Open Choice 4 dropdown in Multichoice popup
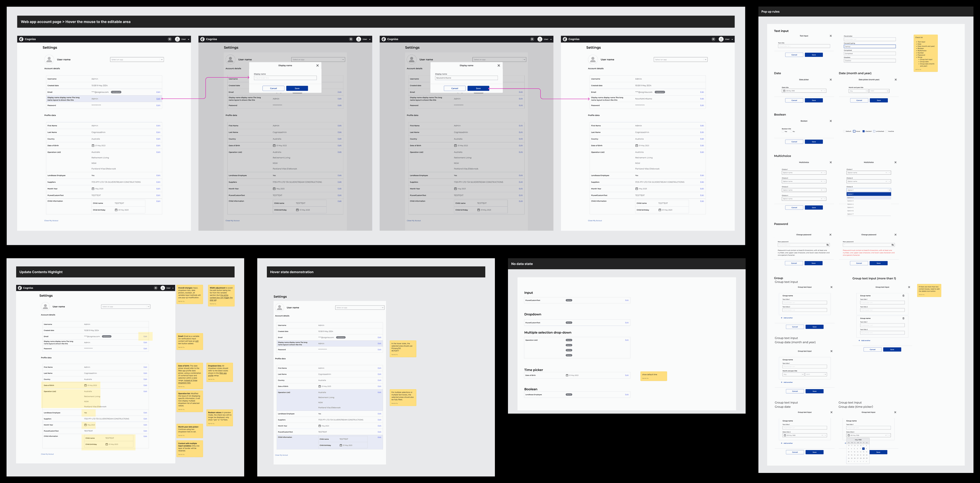980x483 pixels. coord(804,199)
